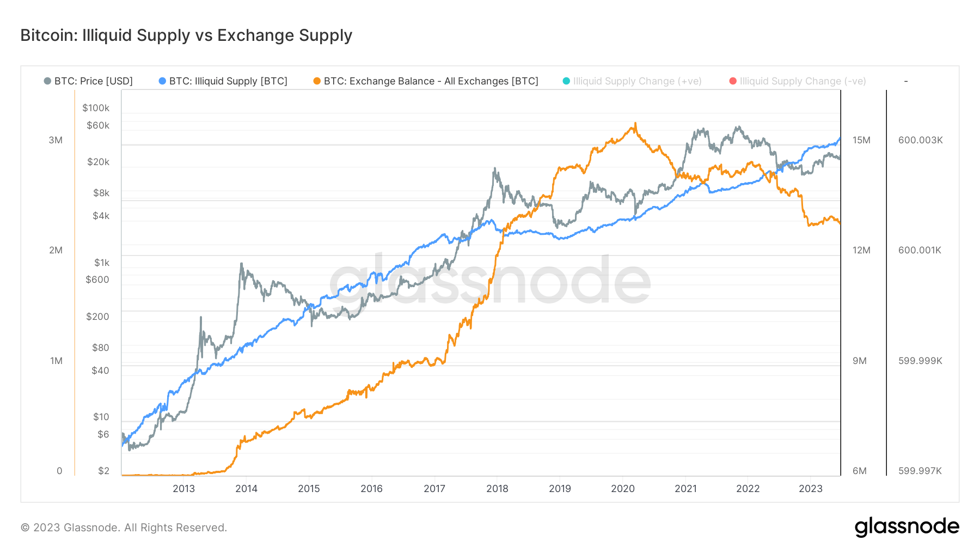Click the teal dot beside Illiquid Supply Change (+ve)
The image size is (980, 552).
[566, 81]
